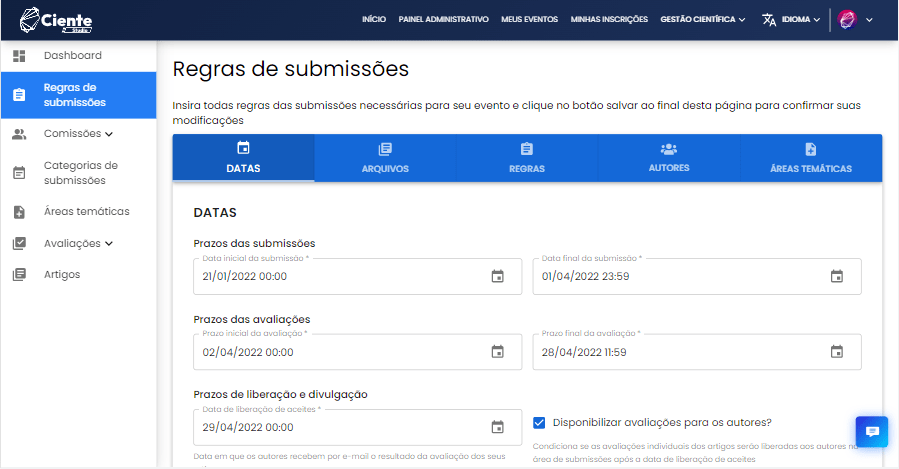Screen dimensions: 899x469
Task: Open the chat support widget
Action: (871, 432)
